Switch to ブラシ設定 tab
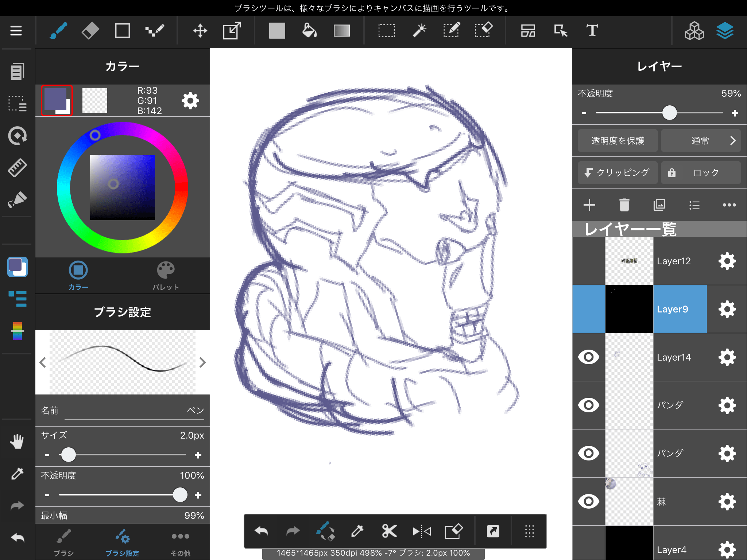Image resolution: width=747 pixels, height=560 pixels. coord(123,542)
